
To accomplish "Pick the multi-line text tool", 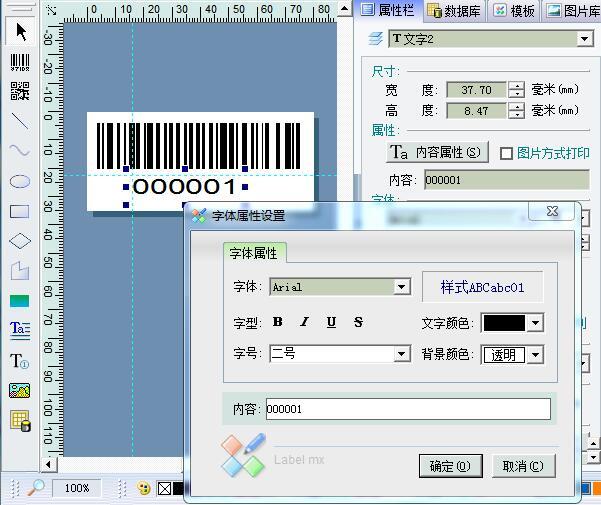I will [20, 330].
